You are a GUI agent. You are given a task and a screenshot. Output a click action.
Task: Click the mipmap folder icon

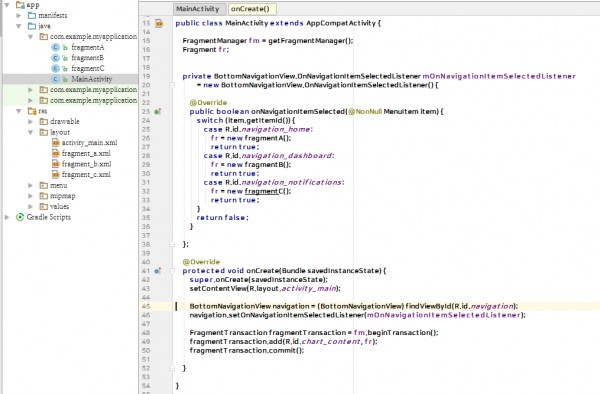tap(44, 196)
